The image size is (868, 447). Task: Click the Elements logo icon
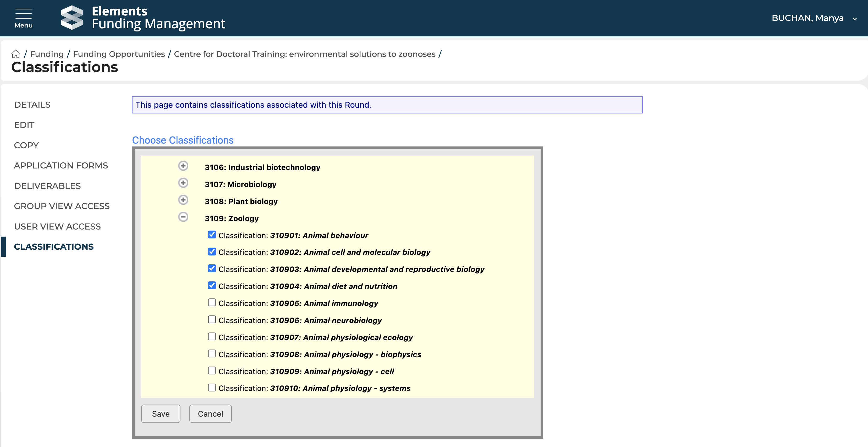(x=72, y=18)
